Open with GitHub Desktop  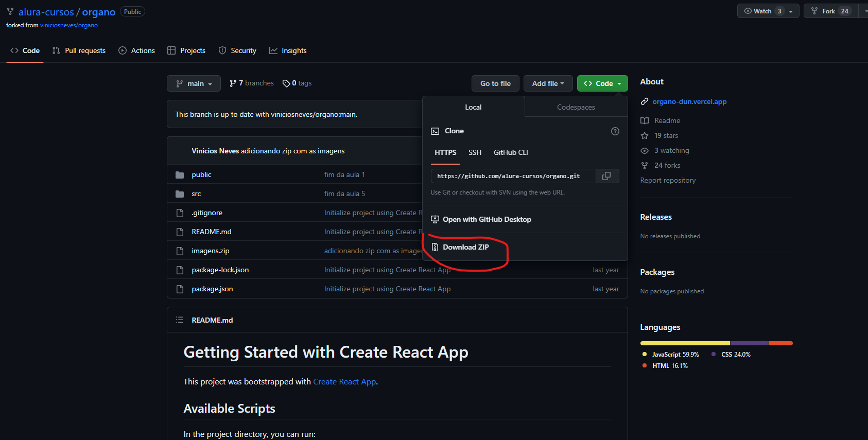click(x=487, y=219)
